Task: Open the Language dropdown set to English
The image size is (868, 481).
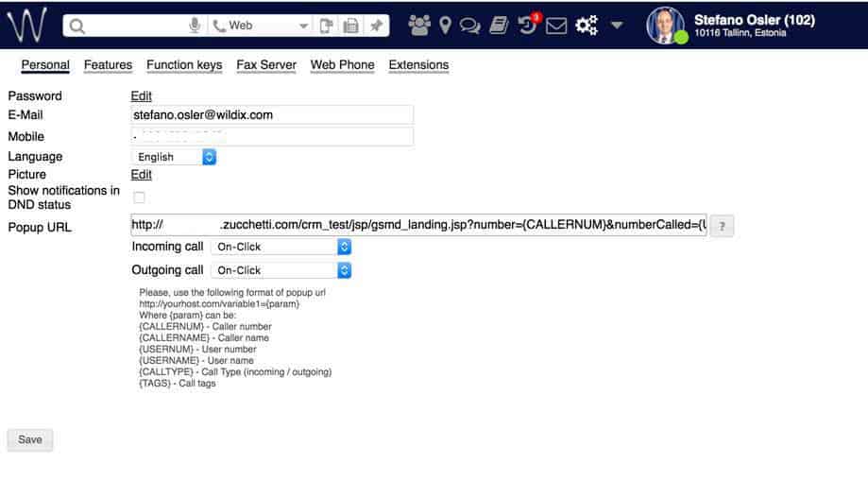Action: (x=174, y=157)
